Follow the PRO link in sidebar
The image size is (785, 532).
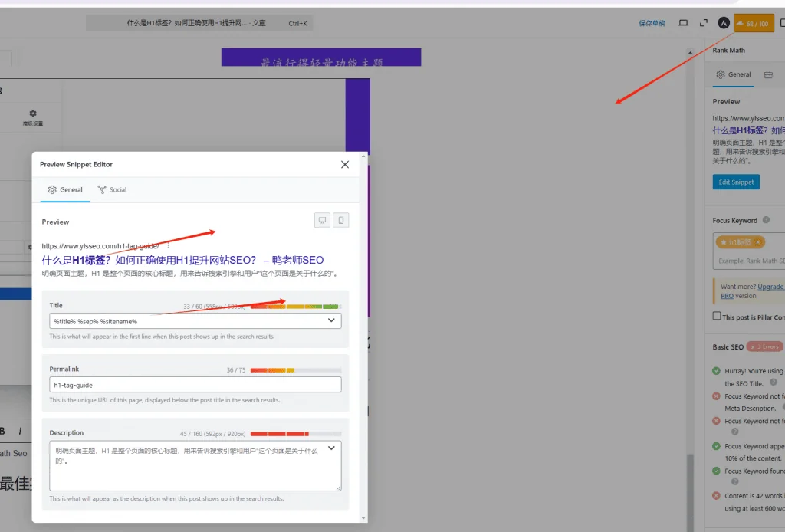[727, 296]
